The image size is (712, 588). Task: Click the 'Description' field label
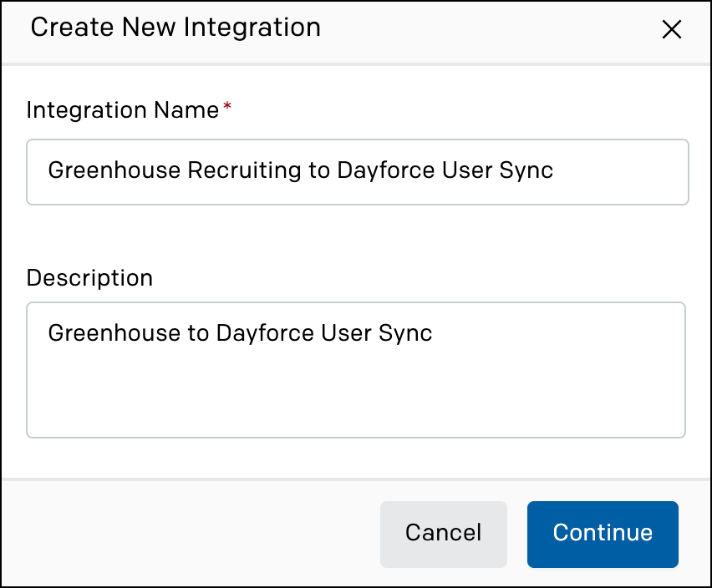pyautogui.click(x=89, y=278)
